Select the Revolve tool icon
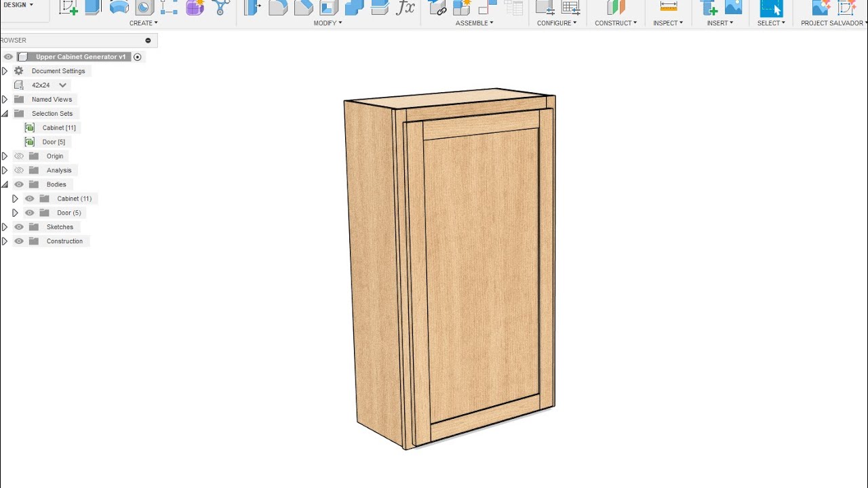Screen dimensions: 868x488 pos(119,7)
